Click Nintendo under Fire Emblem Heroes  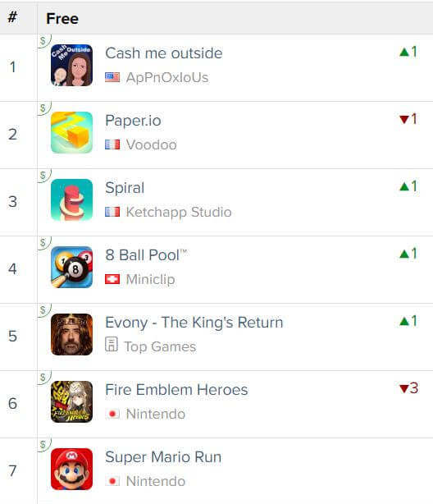[156, 414]
